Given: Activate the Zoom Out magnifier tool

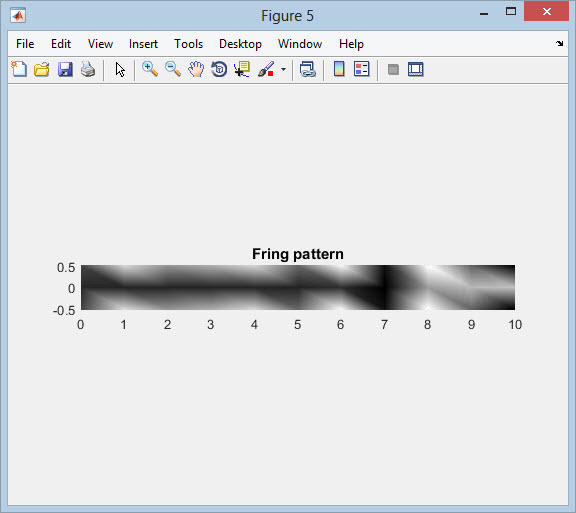Looking at the screenshot, I should [x=173, y=69].
